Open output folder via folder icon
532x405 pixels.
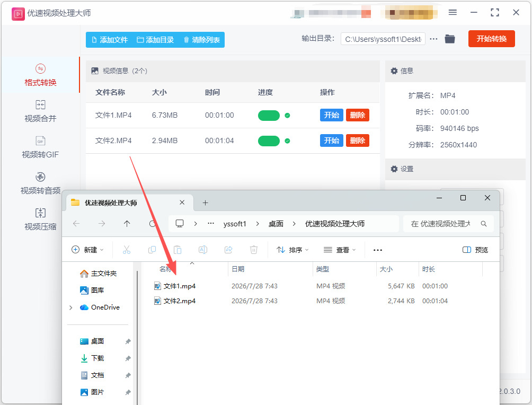pyautogui.click(x=450, y=39)
